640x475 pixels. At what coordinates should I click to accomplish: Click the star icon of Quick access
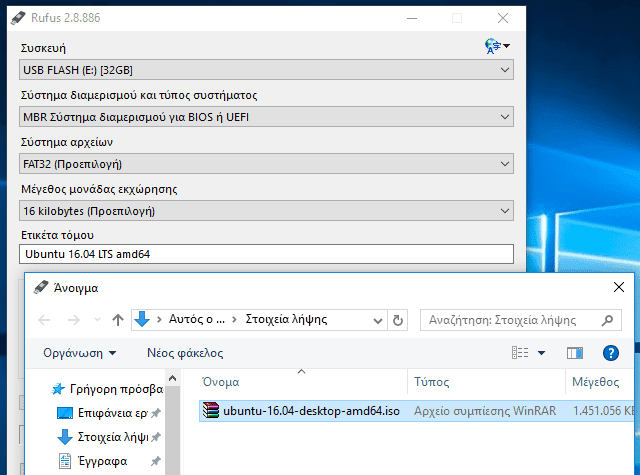(58, 389)
